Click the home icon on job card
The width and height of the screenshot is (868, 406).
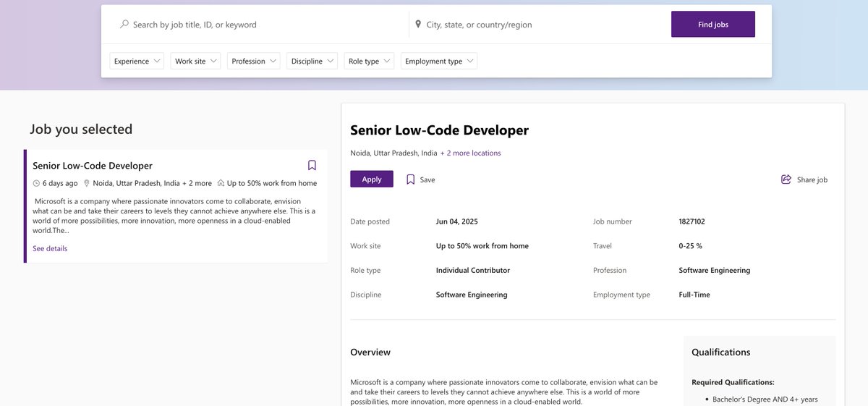click(221, 183)
